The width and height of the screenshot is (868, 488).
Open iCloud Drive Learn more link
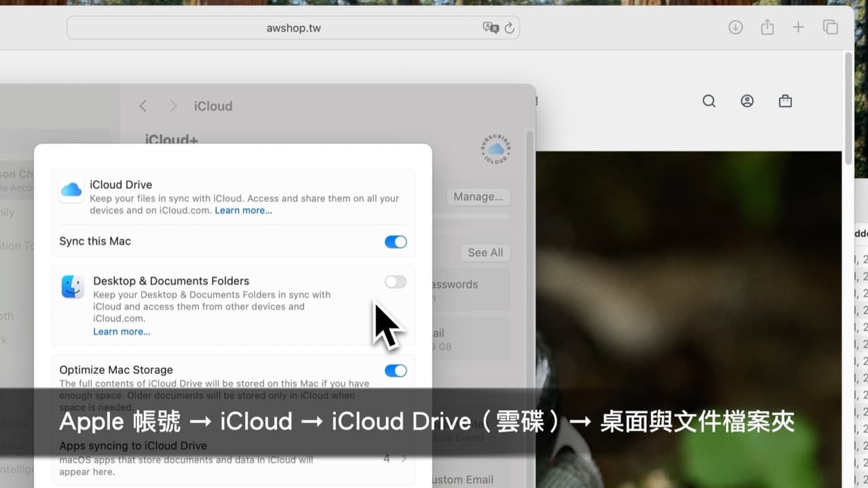[244, 210]
